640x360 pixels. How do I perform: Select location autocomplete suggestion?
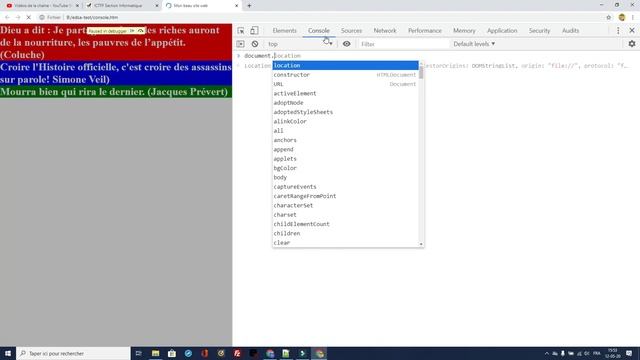[345, 65]
